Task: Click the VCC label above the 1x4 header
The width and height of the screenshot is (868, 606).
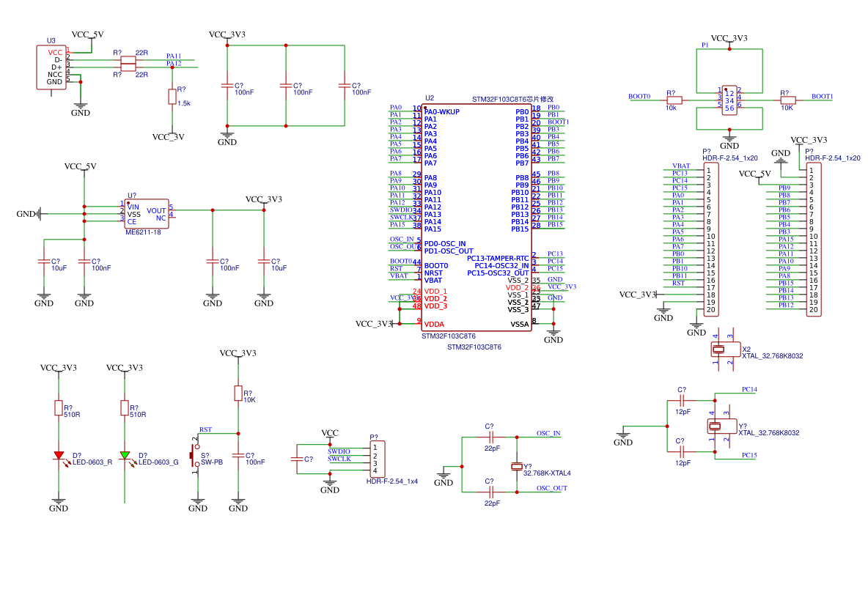Action: click(330, 433)
